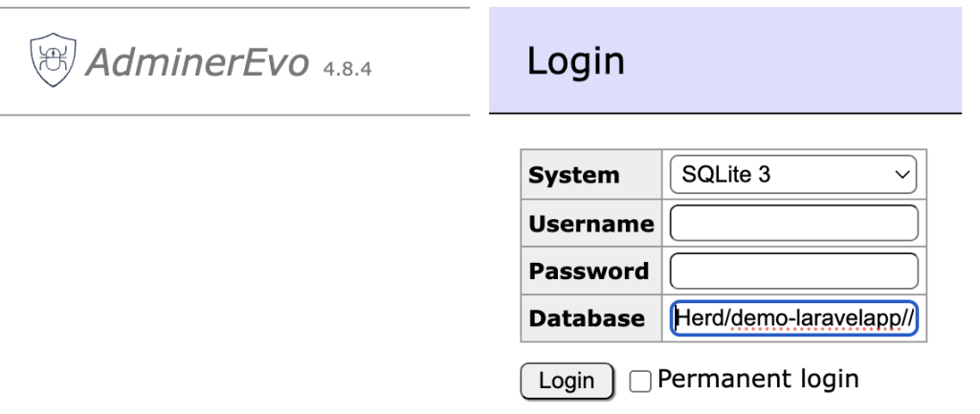Click the Login page heading
Image resolution: width=980 pixels, height=414 pixels.
tap(575, 61)
